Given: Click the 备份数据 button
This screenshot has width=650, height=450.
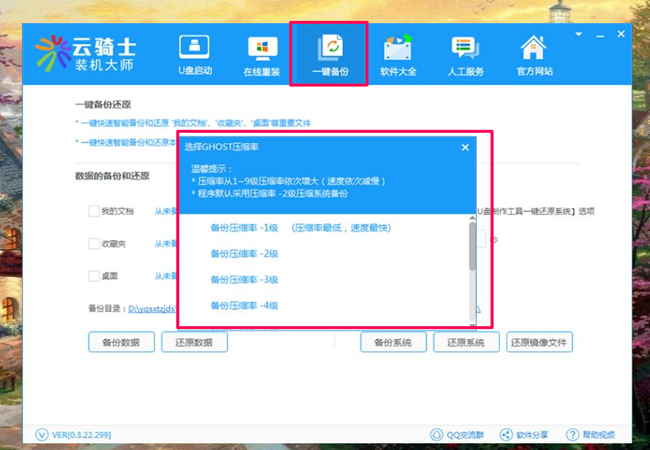Looking at the screenshot, I should click(121, 342).
